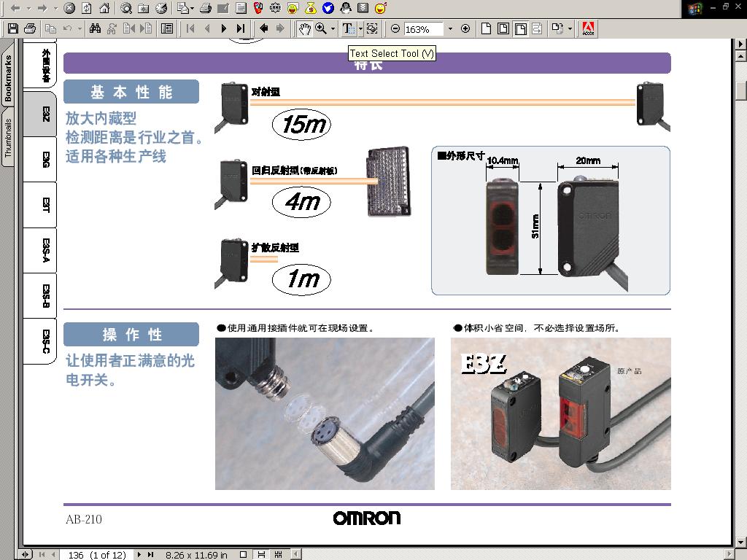Go to the previous view
The width and height of the screenshot is (747, 560).
pyautogui.click(x=263, y=28)
